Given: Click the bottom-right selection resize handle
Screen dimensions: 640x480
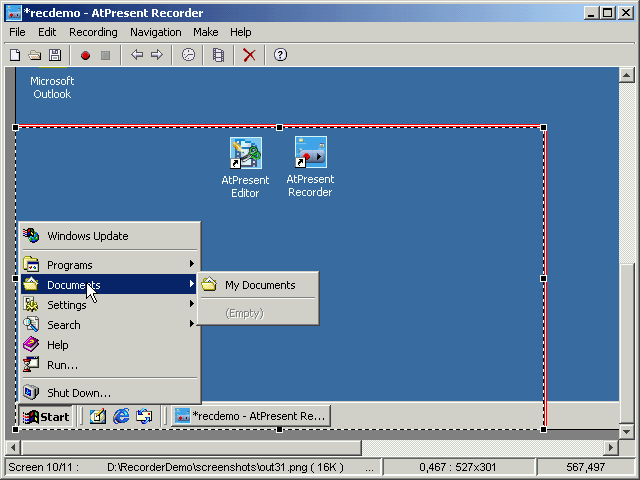Looking at the screenshot, I should tap(544, 429).
